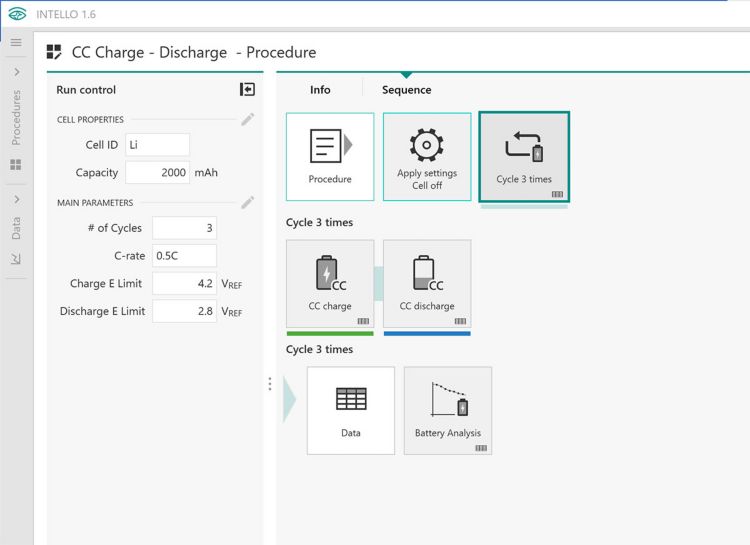Image resolution: width=750 pixels, height=545 pixels.
Task: Click the Cell ID input field
Action: [x=157, y=145]
